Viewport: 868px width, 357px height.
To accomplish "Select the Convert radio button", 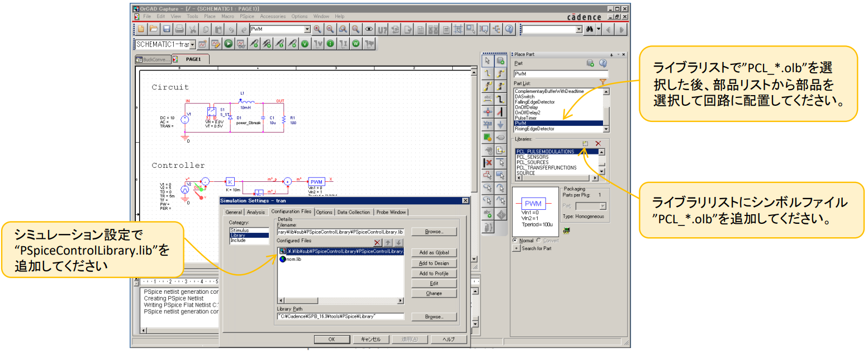I will (538, 241).
